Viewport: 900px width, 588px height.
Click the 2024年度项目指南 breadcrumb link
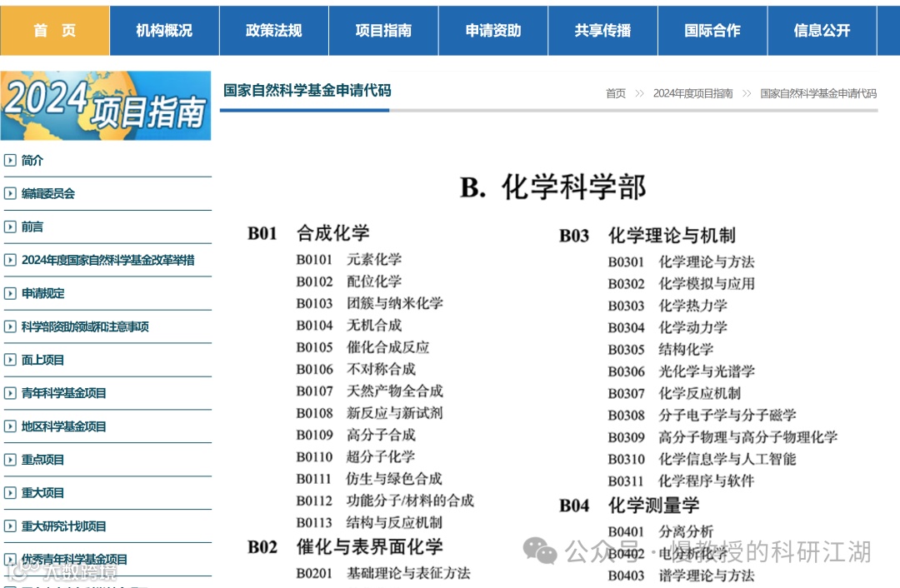pyautogui.click(x=692, y=93)
